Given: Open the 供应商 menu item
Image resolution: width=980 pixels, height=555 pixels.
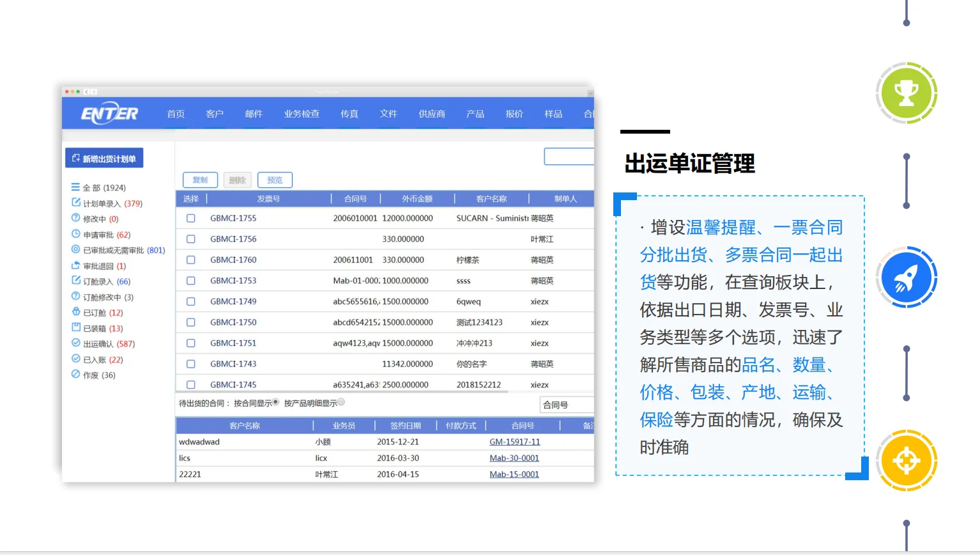Looking at the screenshot, I should [x=431, y=113].
